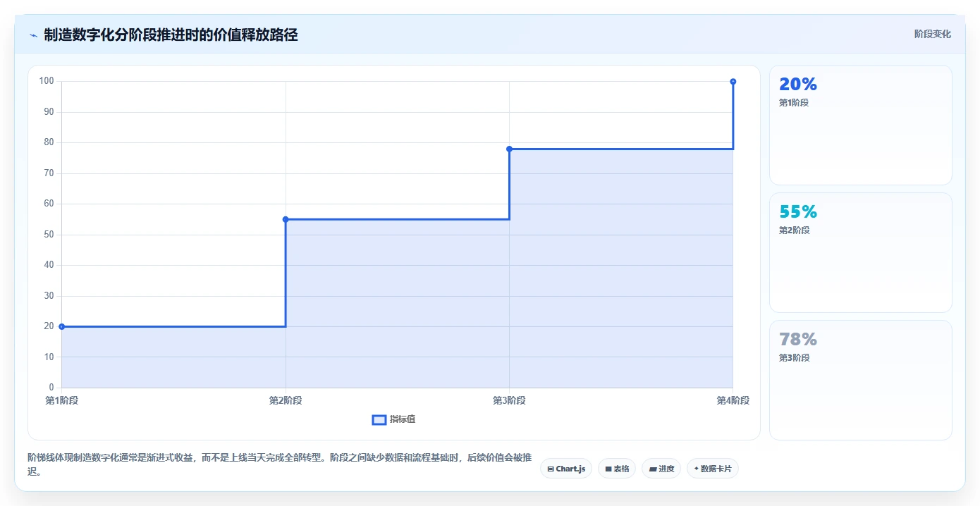Click the 阶段变化 label in header
Screen dimensions: 980x506
pos(932,34)
